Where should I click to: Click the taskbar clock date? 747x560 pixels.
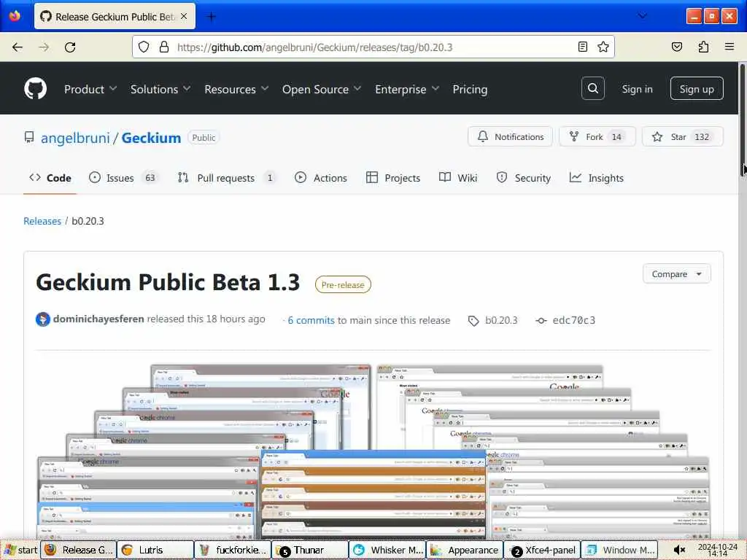tap(718, 550)
